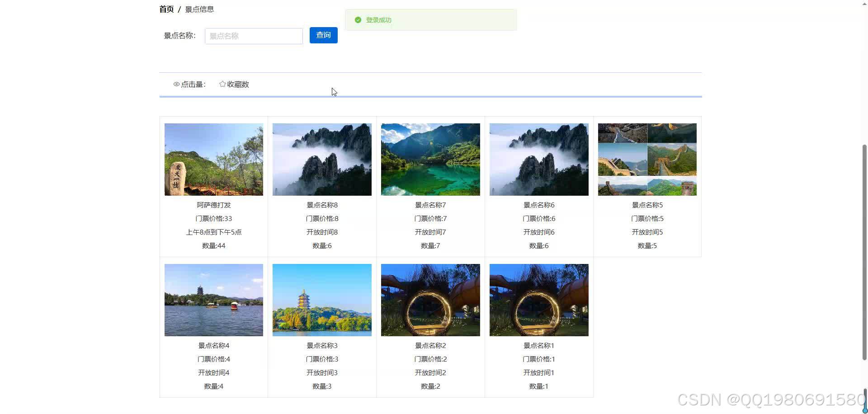The height and width of the screenshot is (414, 868).
Task: Click the 景点名称6 card title
Action: (538, 205)
